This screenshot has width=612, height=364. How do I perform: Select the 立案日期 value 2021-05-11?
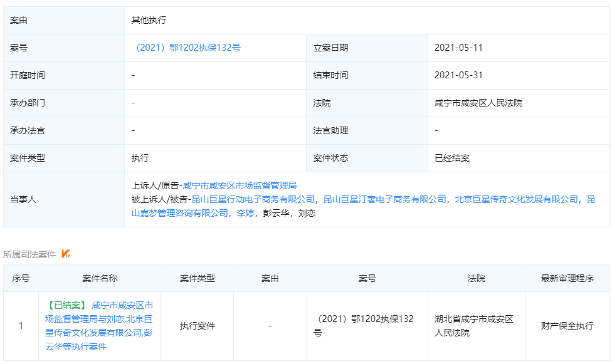[x=456, y=47]
